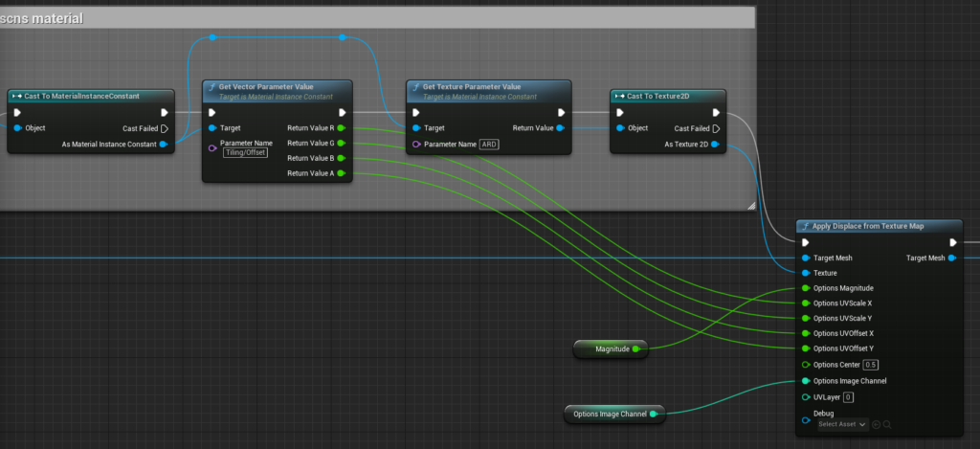The width and height of the screenshot is (980, 449).
Task: Click the Parameter Name pin on Get Texture Parameter Value
Action: pyautogui.click(x=416, y=145)
